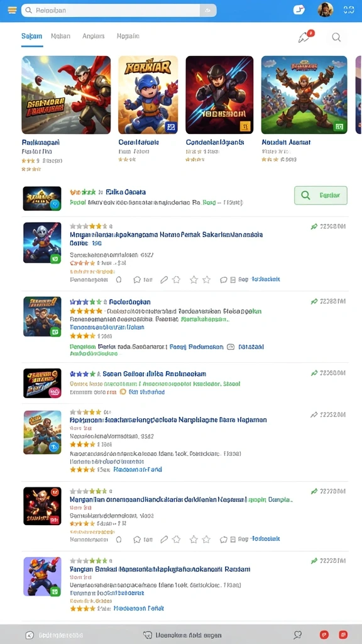362x644 pixels.
Task: Click the notification icon with the red badge
Action: pos(305,37)
